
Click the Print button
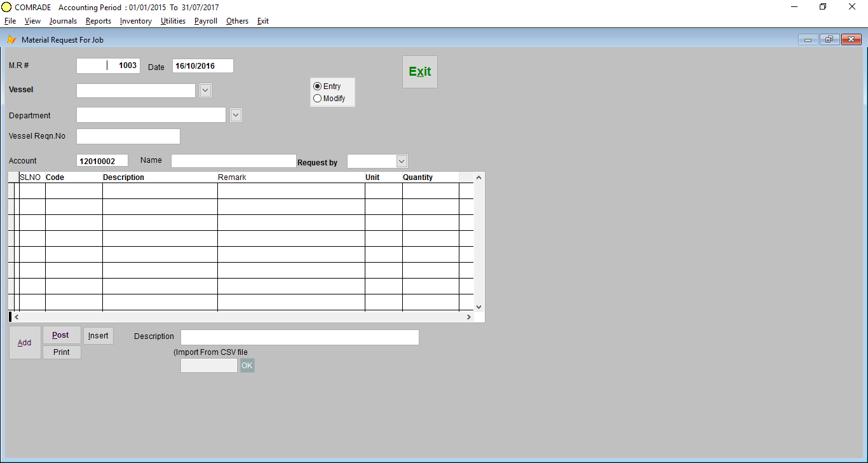pyautogui.click(x=61, y=352)
